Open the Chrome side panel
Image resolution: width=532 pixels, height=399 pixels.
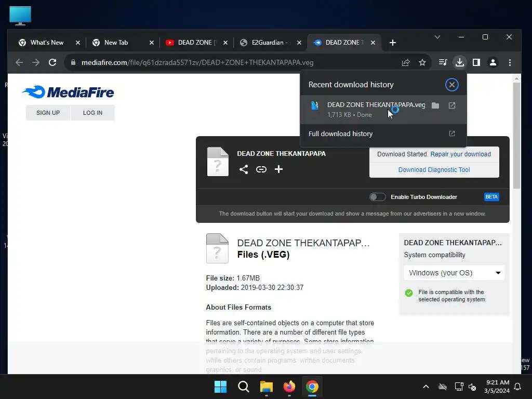click(x=476, y=62)
